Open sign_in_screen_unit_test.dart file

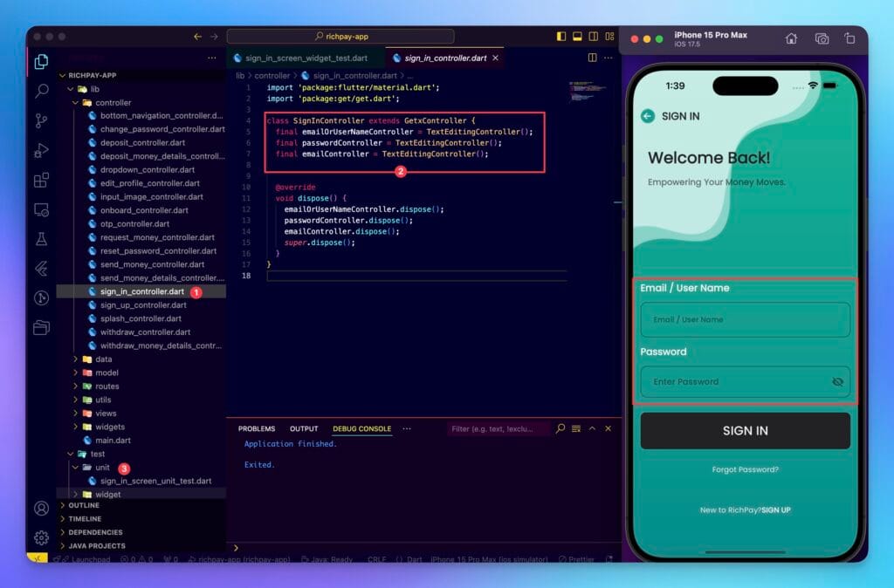click(155, 481)
